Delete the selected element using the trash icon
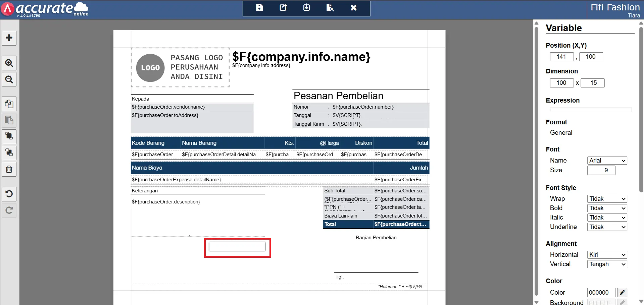The height and width of the screenshot is (305, 644). click(9, 169)
